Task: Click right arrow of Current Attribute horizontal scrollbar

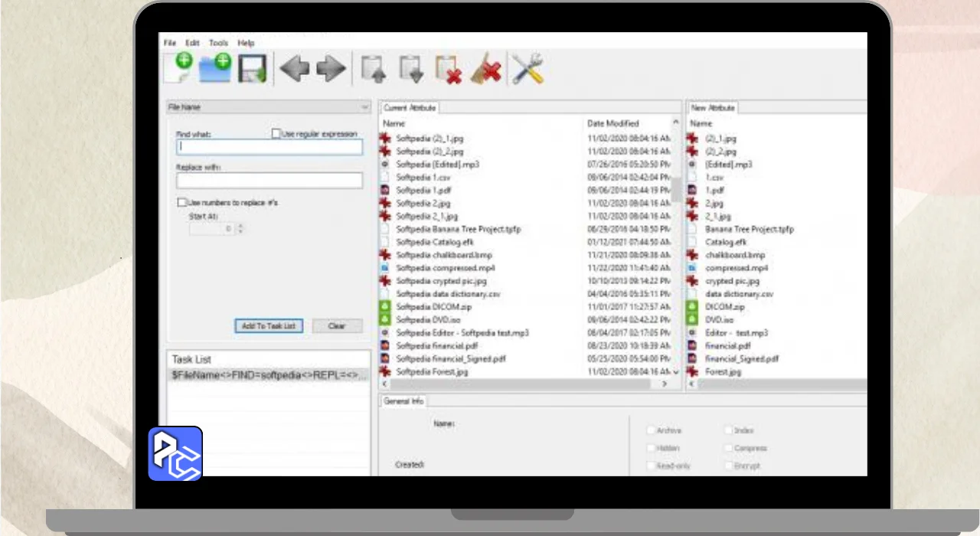Action: 665,384
